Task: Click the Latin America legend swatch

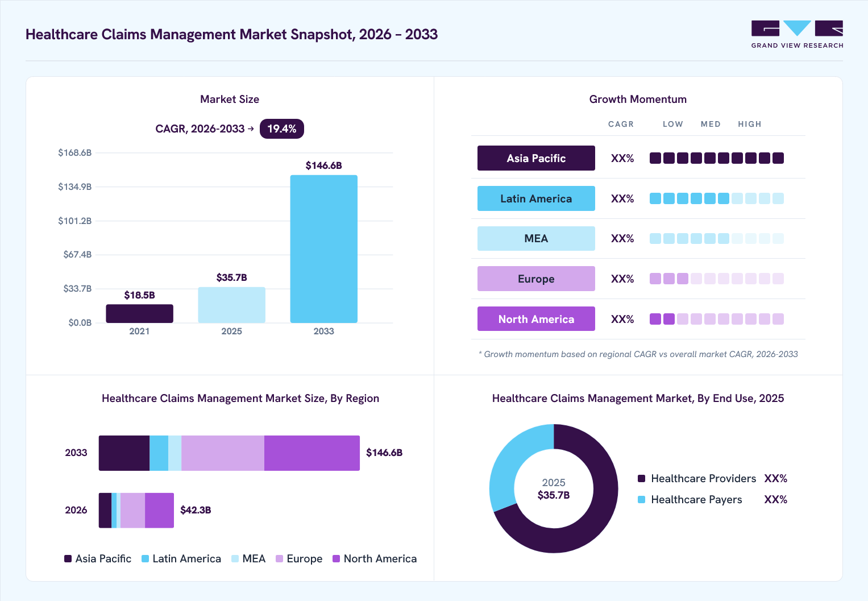Action: [145, 559]
